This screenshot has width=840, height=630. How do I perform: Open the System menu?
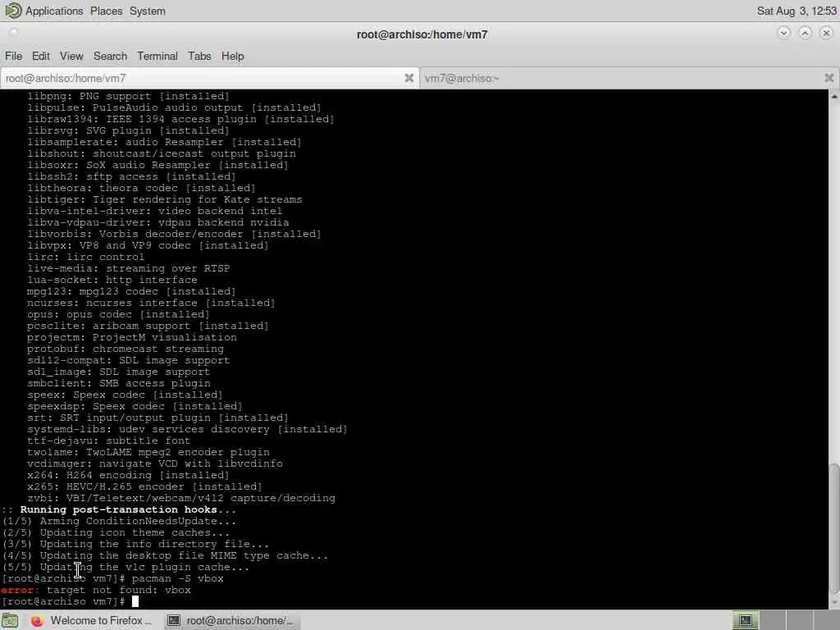[148, 11]
